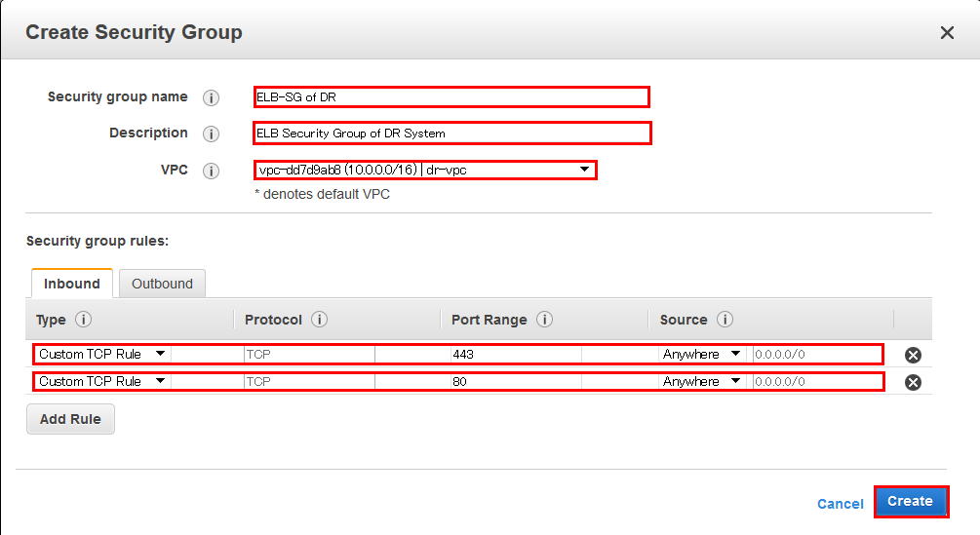Open Type dropdown for the port 80 rule
This screenshot has width=980, height=535.
(x=101, y=381)
